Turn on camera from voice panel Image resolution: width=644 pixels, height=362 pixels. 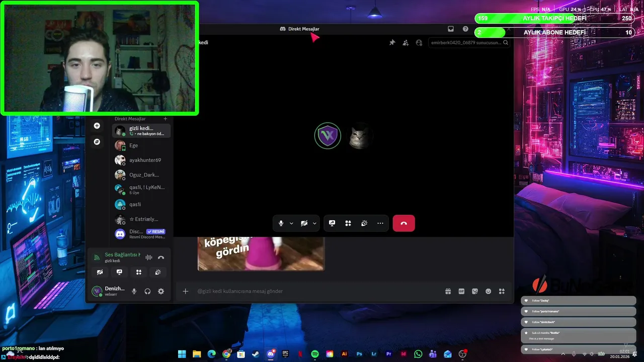[x=100, y=272]
